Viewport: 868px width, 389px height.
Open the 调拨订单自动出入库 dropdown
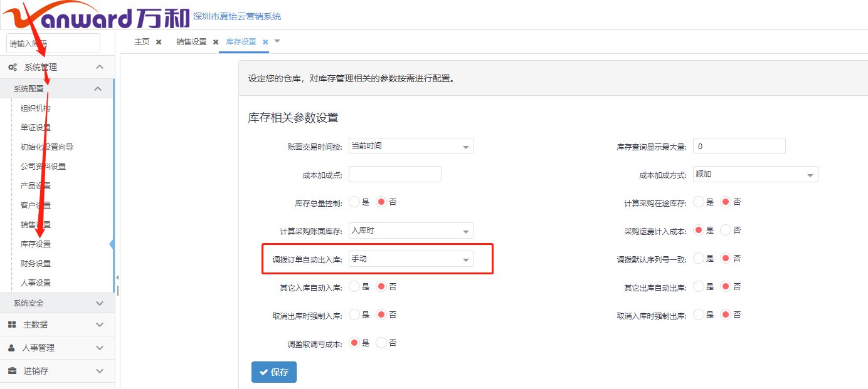(411, 259)
